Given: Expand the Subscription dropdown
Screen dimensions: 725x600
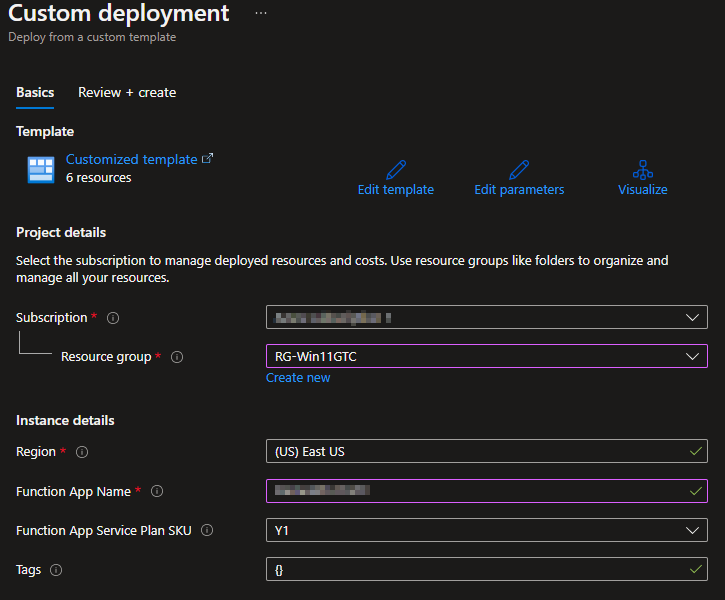Looking at the screenshot, I should click(x=487, y=317).
